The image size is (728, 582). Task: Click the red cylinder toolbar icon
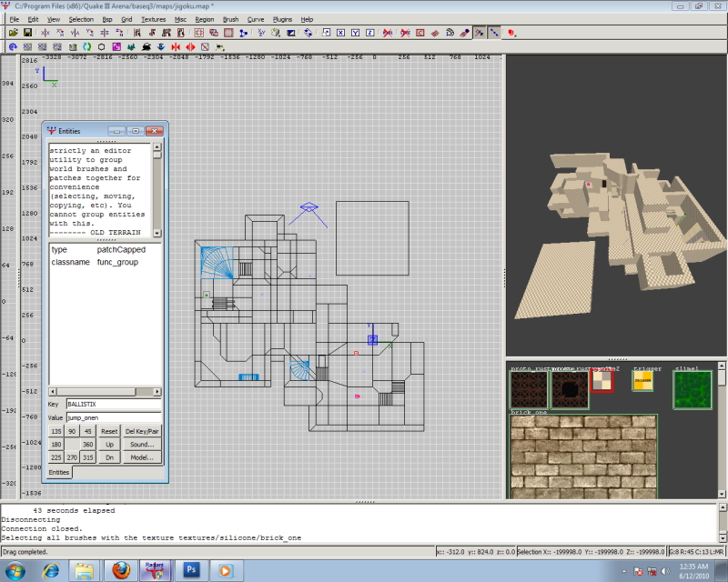(511, 33)
